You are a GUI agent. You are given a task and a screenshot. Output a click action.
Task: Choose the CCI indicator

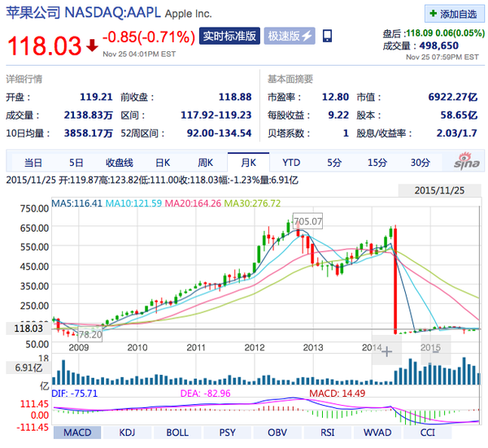click(427, 433)
